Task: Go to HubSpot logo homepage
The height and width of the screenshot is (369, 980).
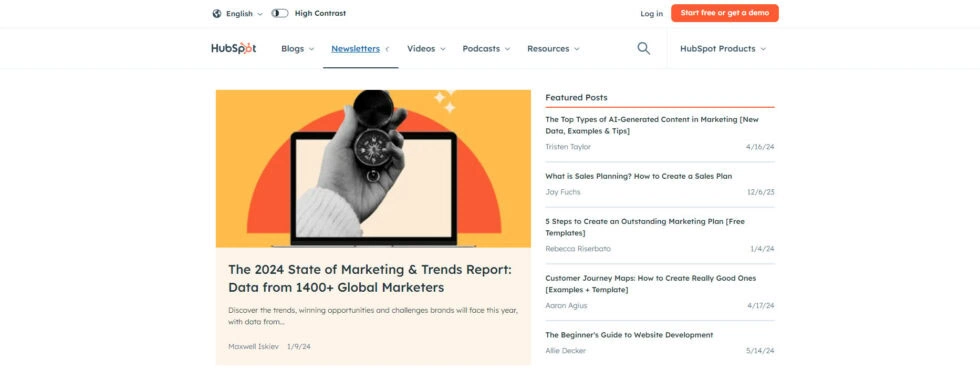Action: click(234, 48)
